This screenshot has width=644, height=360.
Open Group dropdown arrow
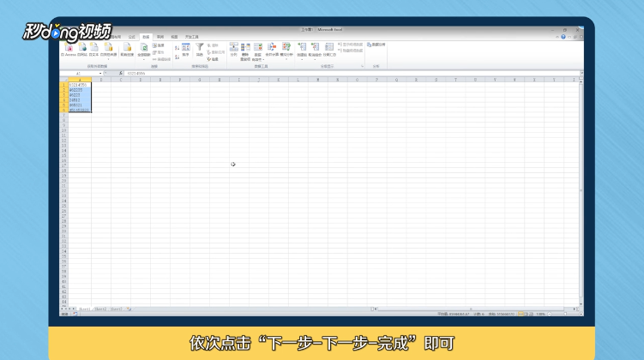pyautogui.click(x=302, y=59)
